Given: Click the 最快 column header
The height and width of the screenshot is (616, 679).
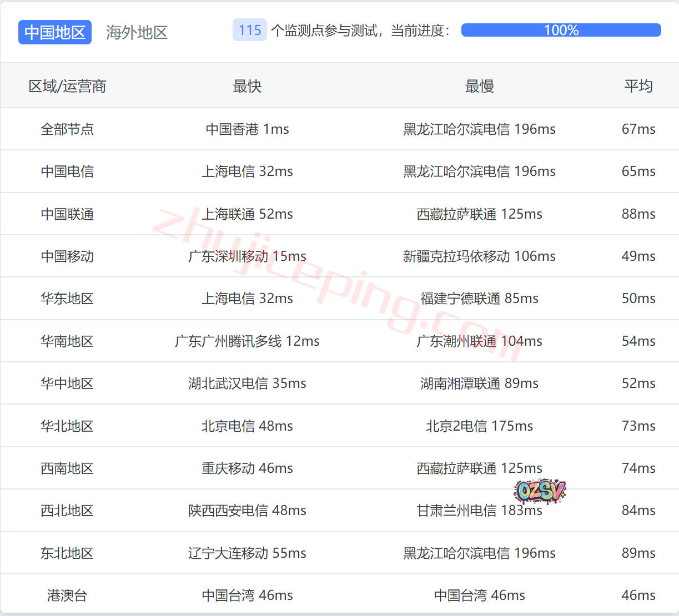Looking at the screenshot, I should point(247,86).
